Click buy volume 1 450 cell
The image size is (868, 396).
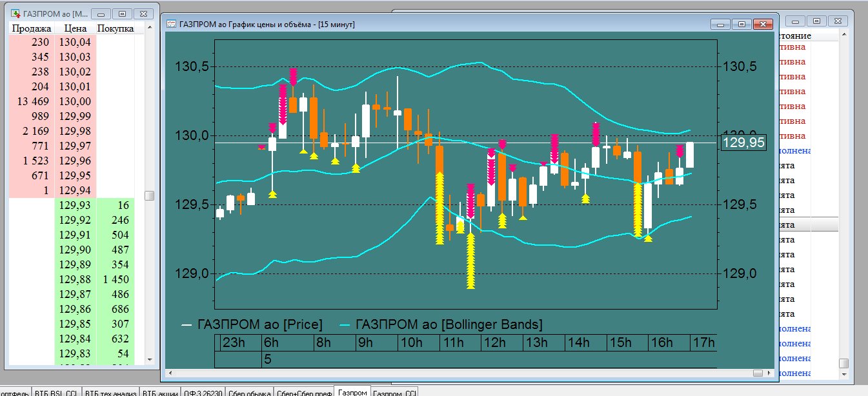point(116,279)
